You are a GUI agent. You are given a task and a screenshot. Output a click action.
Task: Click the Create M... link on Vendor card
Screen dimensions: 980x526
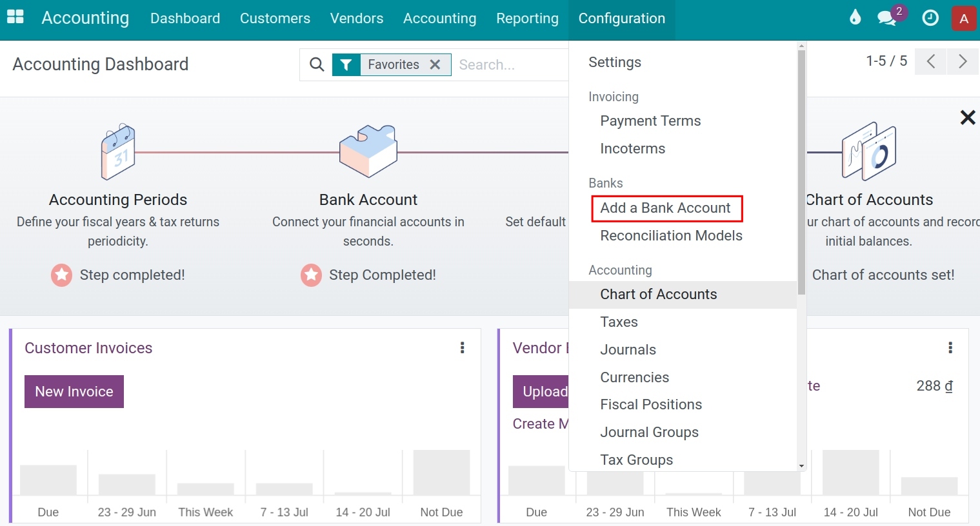pyautogui.click(x=541, y=424)
